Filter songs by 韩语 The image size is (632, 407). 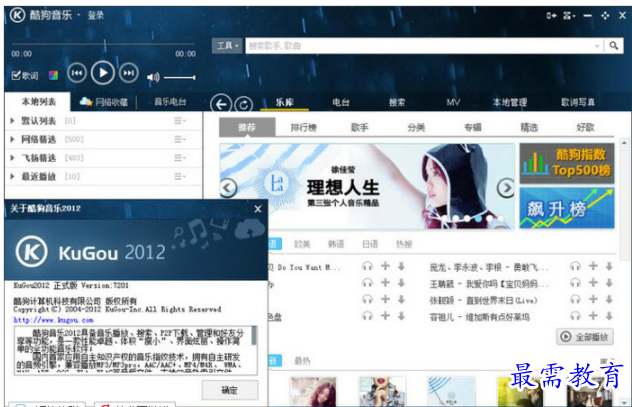click(x=336, y=244)
